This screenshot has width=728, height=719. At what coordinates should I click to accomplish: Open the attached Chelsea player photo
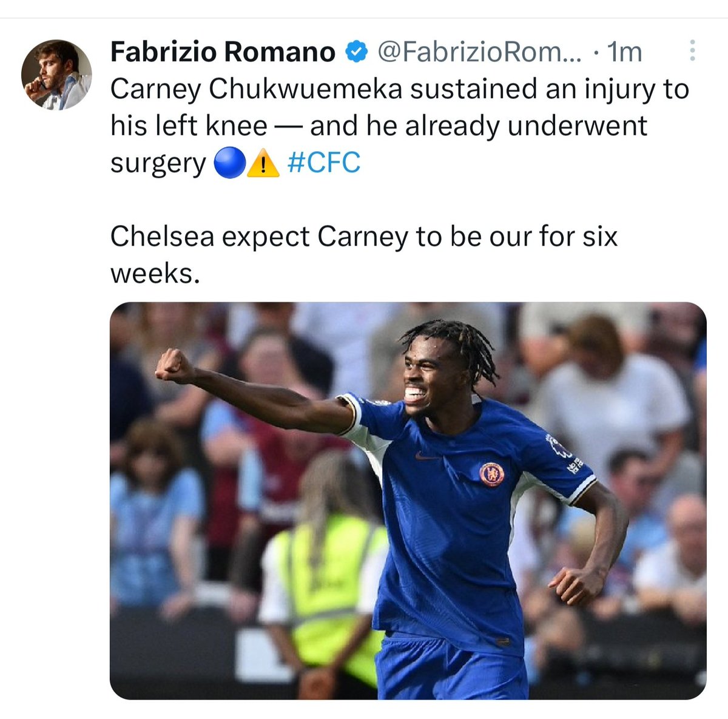[408, 501]
